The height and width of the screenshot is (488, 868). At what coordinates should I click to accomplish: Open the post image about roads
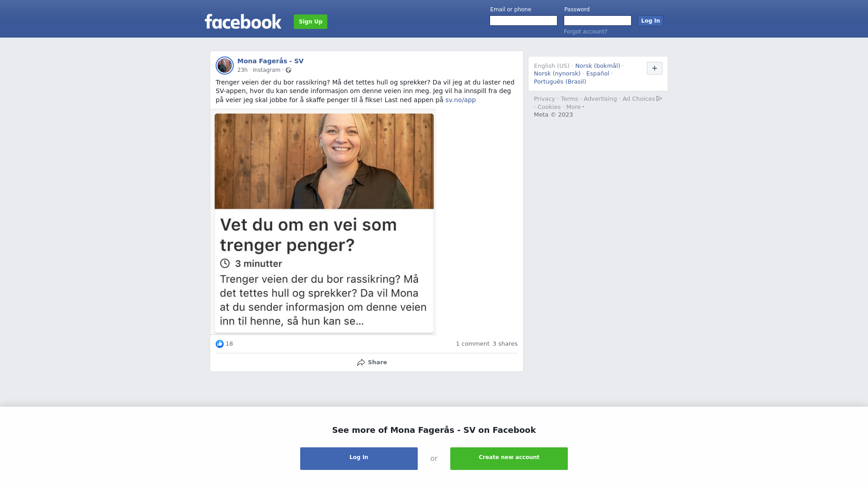pyautogui.click(x=324, y=222)
